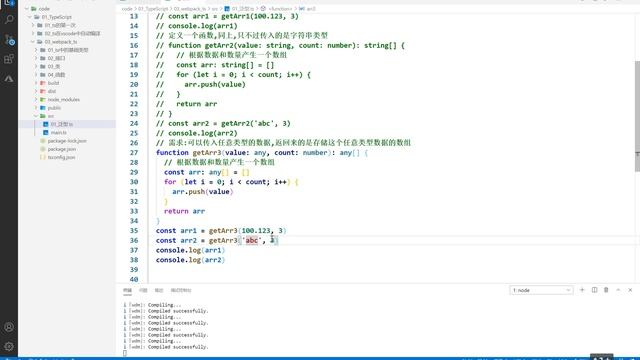Viewport: 640px width, 360px height.
Task: Switch to the third (output) panel tab
Action: pyautogui.click(x=159, y=290)
